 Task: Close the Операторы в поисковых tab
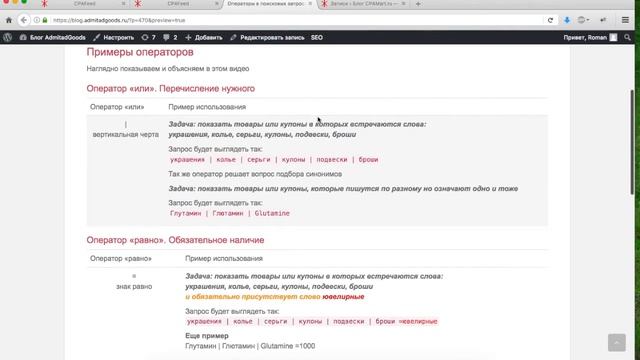[x=310, y=4]
